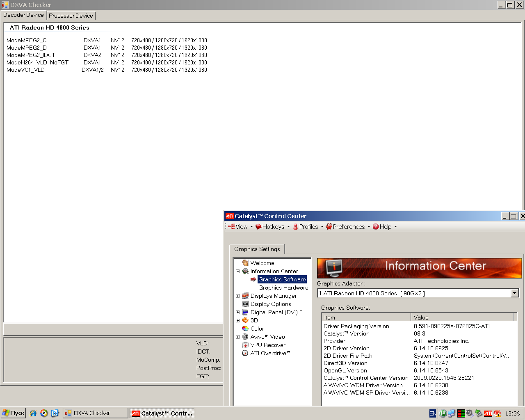The height and width of the screenshot is (420, 525).
Task: Click the ATI Overdrive gauge icon
Action: tap(245, 353)
